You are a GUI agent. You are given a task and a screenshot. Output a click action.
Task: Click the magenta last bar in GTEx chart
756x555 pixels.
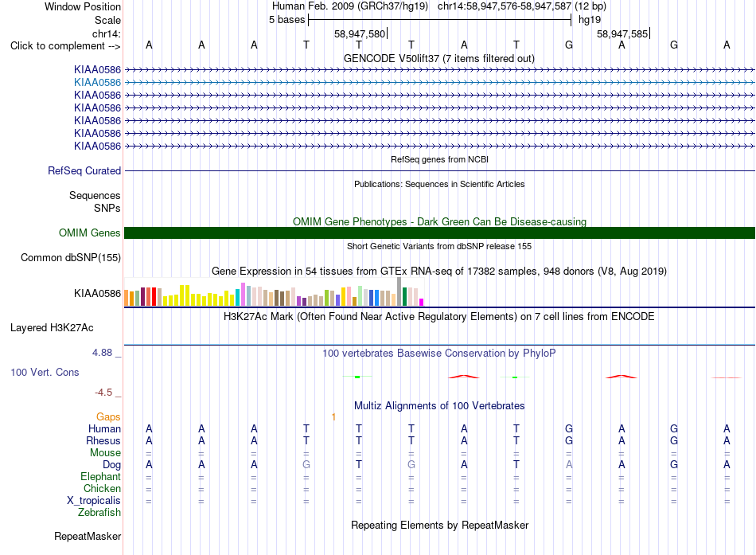pos(422,302)
